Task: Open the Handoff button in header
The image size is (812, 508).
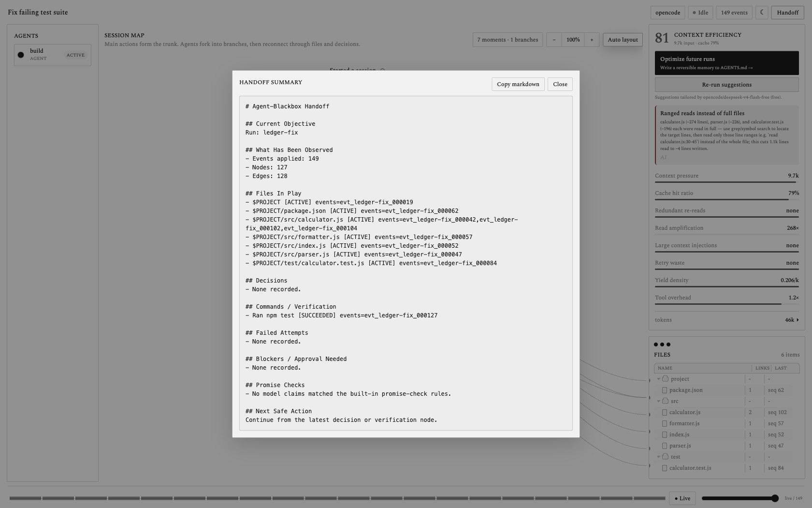Action: (x=787, y=13)
